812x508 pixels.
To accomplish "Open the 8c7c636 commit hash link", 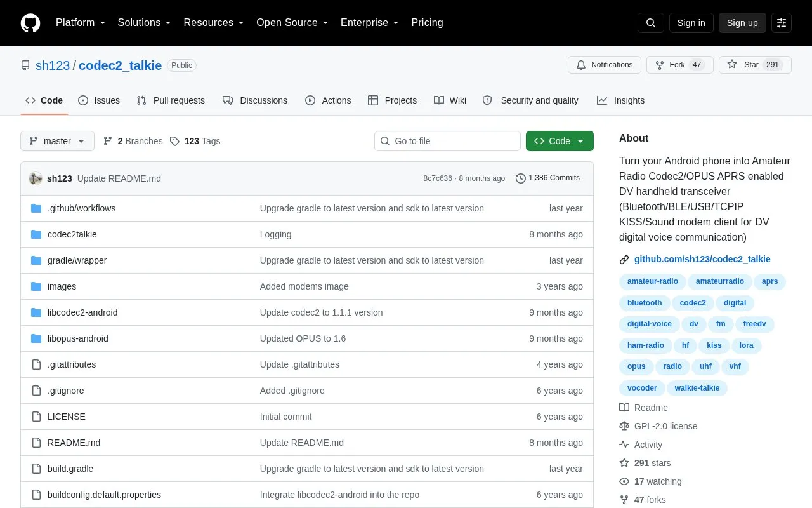I will pos(438,178).
